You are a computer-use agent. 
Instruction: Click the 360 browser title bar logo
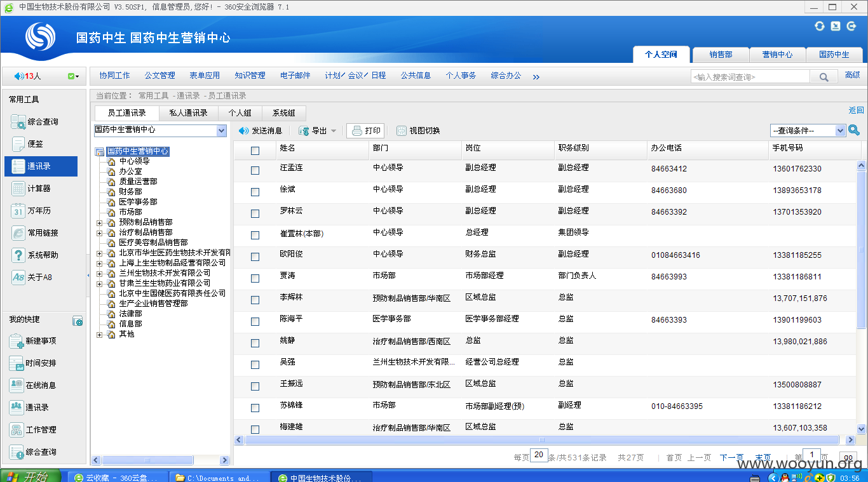pyautogui.click(x=8, y=7)
